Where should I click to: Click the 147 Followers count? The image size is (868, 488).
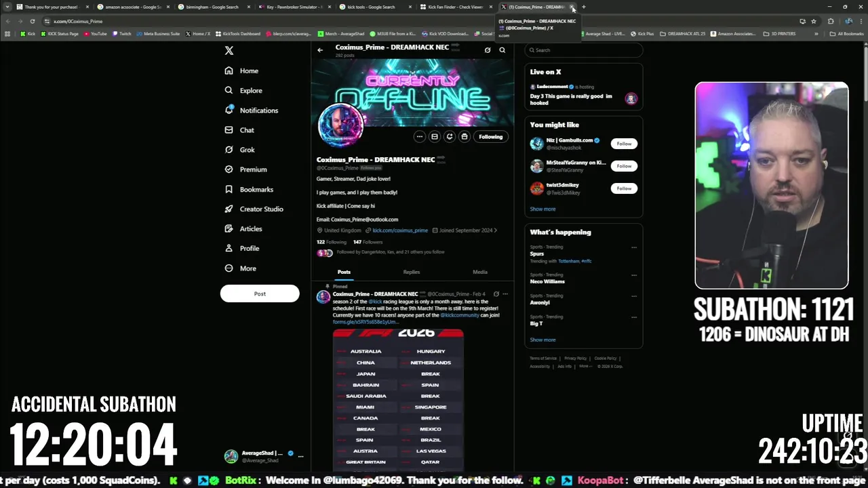point(368,242)
